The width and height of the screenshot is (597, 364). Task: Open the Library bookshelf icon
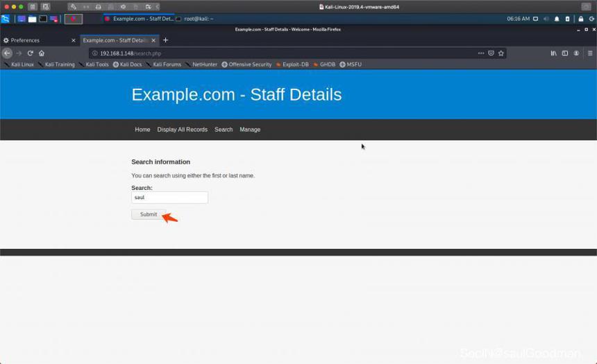[553, 53]
